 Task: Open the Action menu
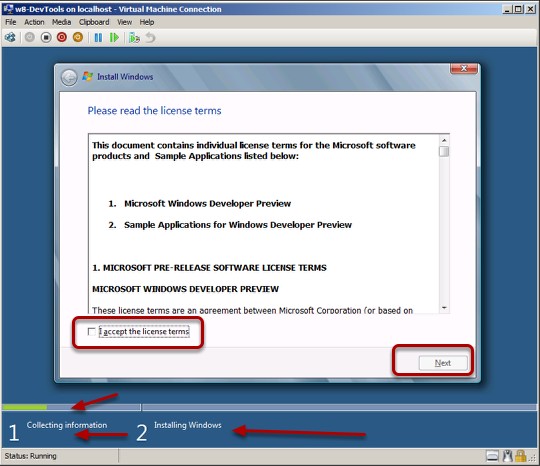tap(34, 22)
